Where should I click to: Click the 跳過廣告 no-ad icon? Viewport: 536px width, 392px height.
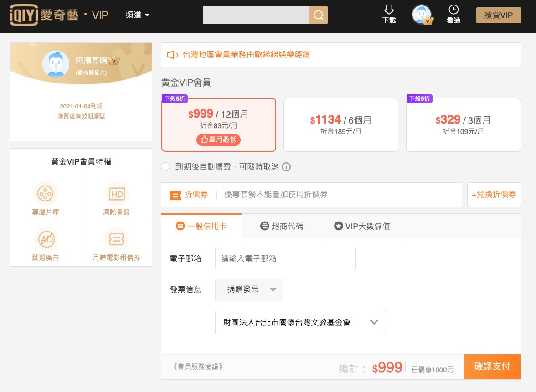(x=46, y=239)
